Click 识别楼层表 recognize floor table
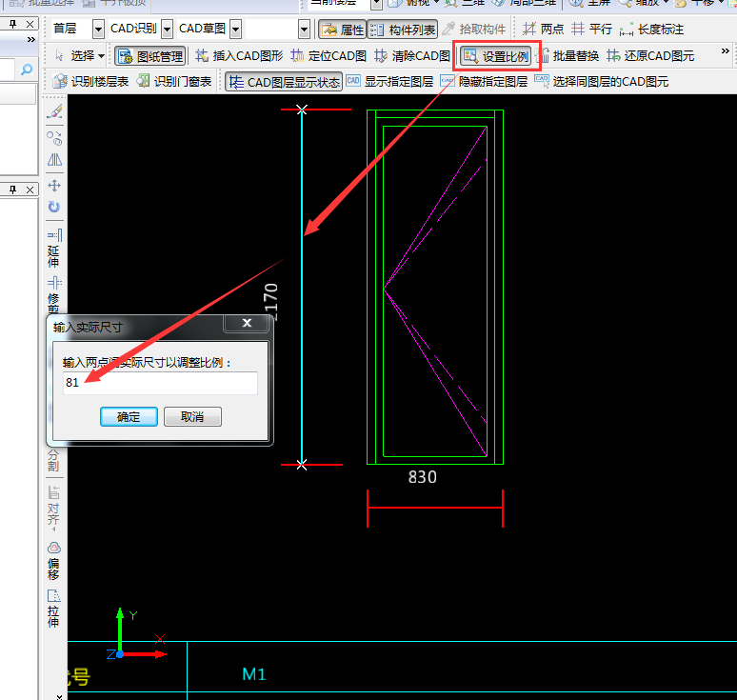 coord(90,82)
